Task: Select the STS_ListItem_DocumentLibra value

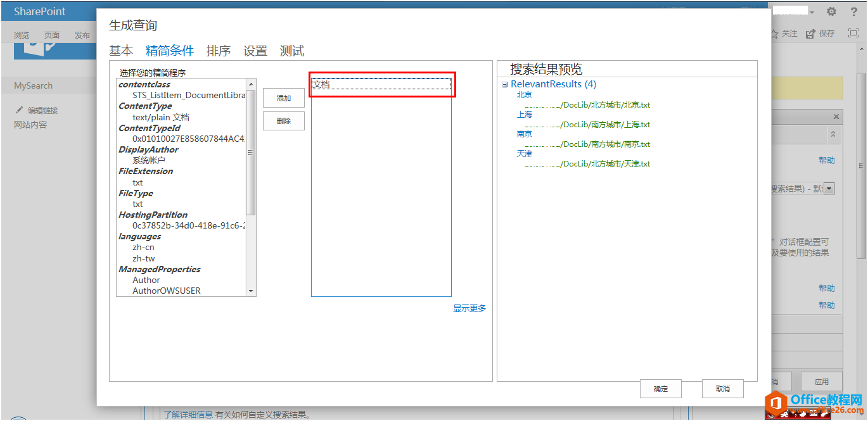Action: pyautogui.click(x=189, y=95)
